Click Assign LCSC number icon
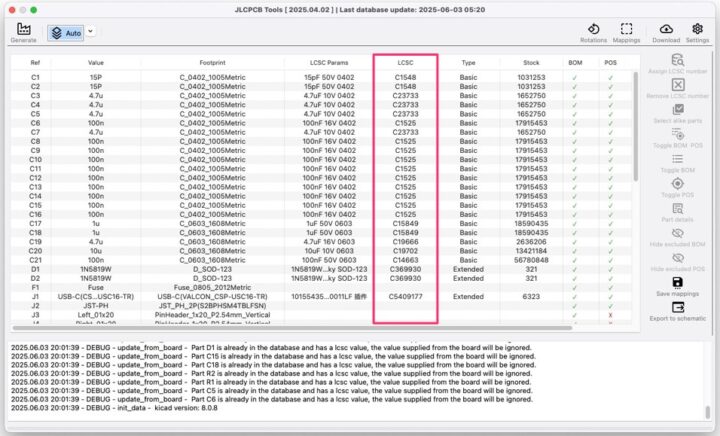The width and height of the screenshot is (720, 436). tap(678, 60)
